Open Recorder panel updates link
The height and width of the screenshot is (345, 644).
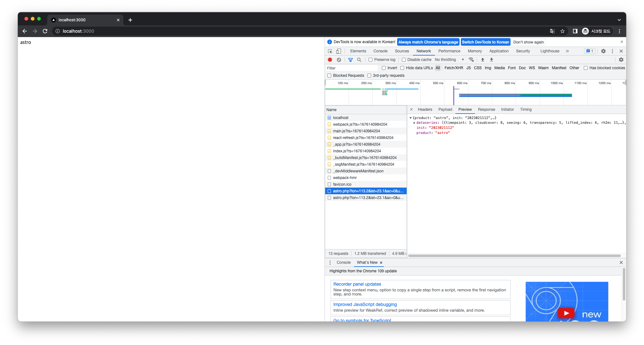pyautogui.click(x=357, y=284)
